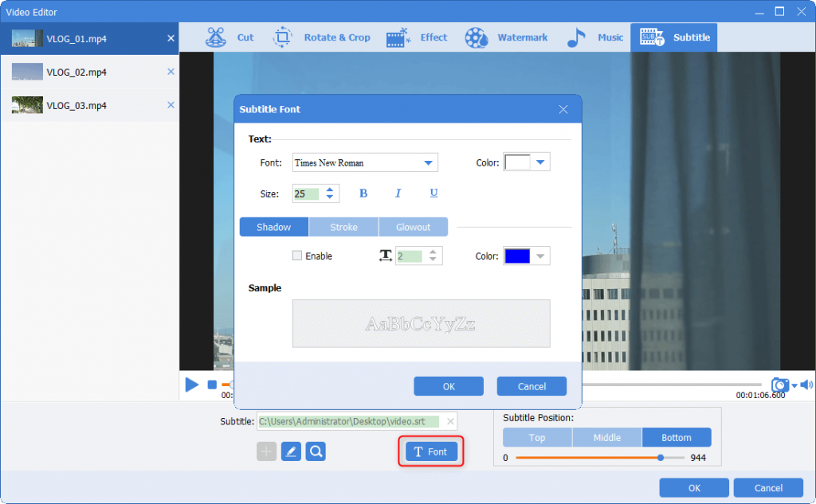Click the Italic text formatting icon
The width and height of the screenshot is (816, 504).
pos(398,193)
